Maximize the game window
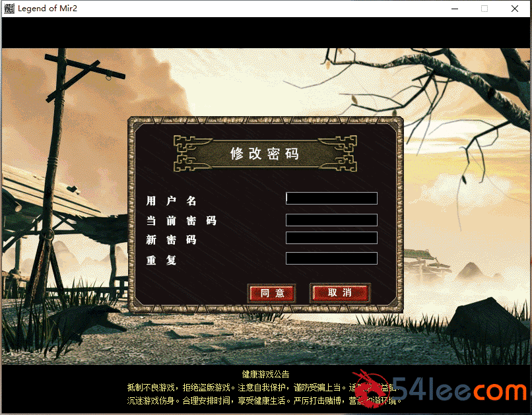 484,9
